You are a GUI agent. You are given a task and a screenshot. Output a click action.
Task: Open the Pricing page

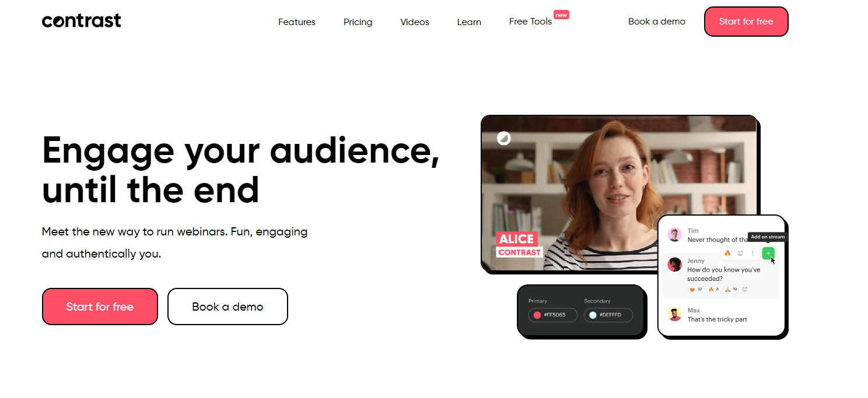pyautogui.click(x=358, y=22)
